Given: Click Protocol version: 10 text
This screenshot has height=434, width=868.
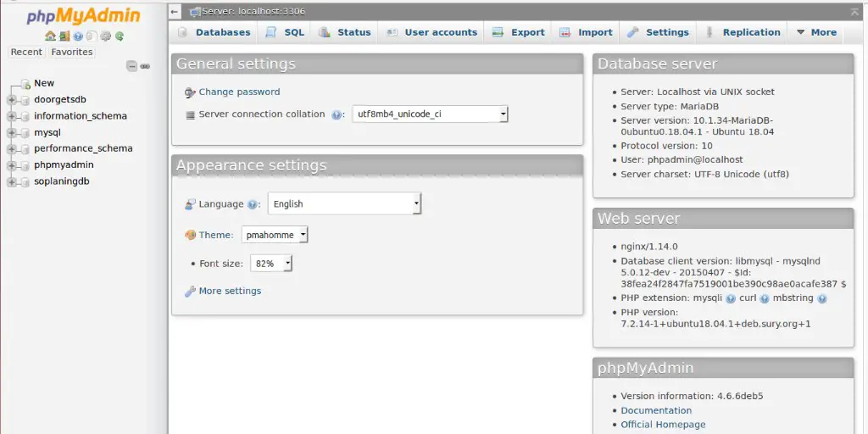Looking at the screenshot, I should point(666,146).
